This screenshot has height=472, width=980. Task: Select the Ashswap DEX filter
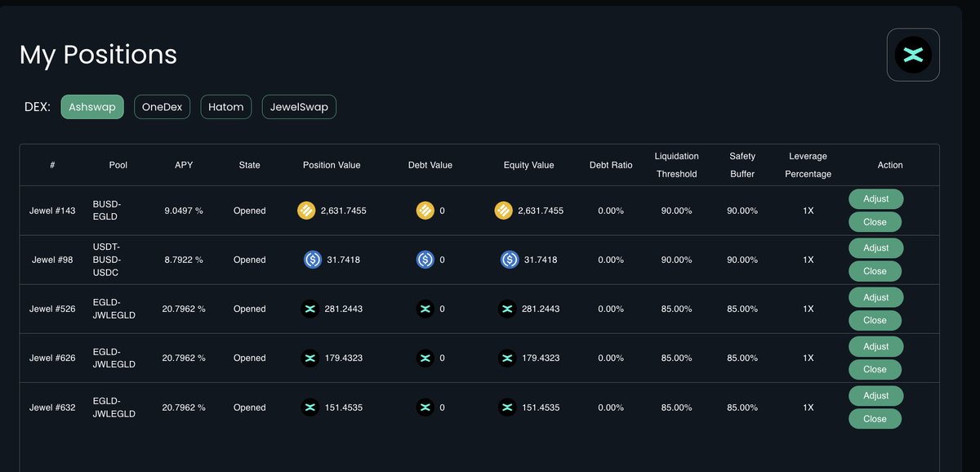[92, 107]
